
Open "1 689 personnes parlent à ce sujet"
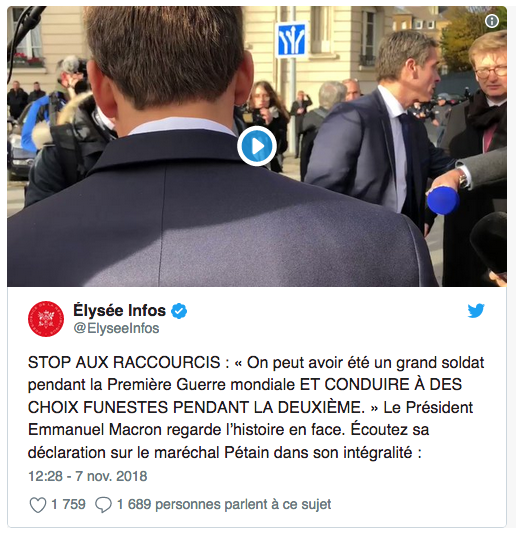pos(224,504)
